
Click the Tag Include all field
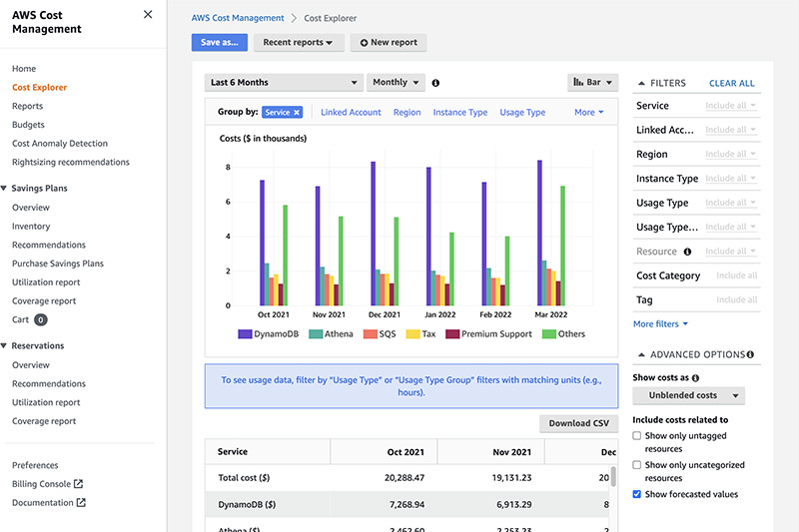[x=737, y=299]
